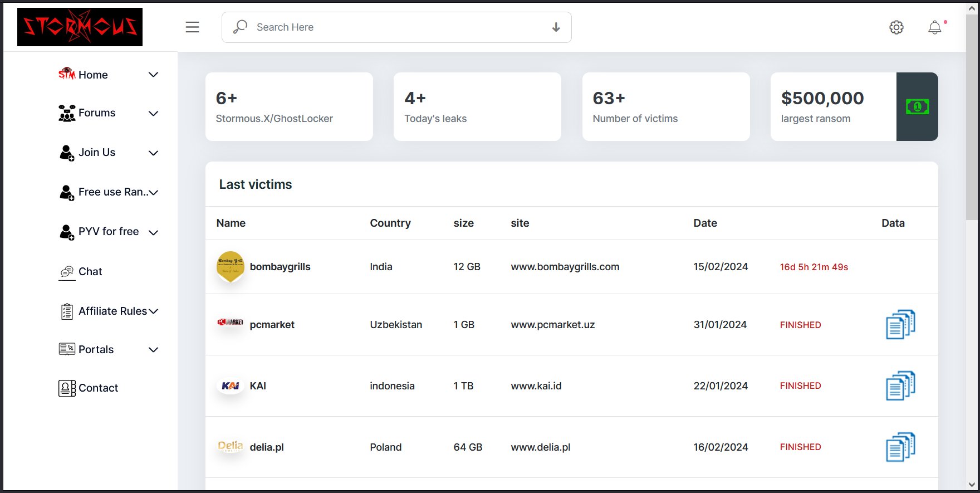The image size is (980, 493).
Task: Toggle the hamburger sidebar menu icon
Action: [x=192, y=27]
